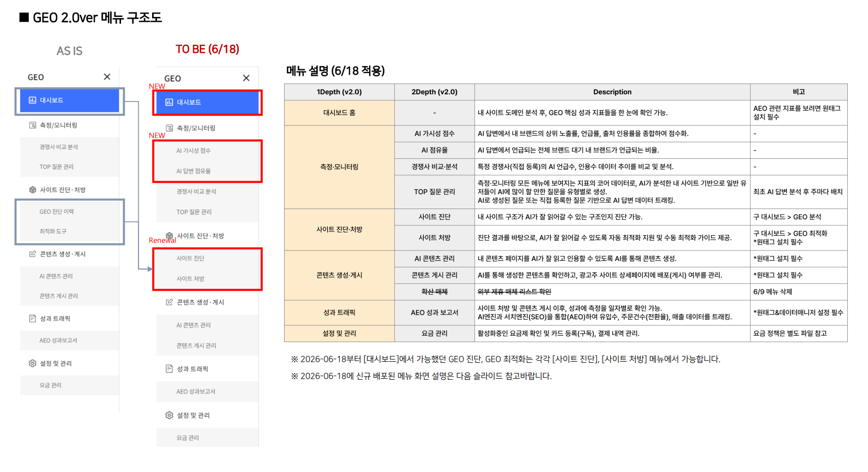Click 설정 및 관리 label in AS IS menu
868x472 pixels.
56,363
